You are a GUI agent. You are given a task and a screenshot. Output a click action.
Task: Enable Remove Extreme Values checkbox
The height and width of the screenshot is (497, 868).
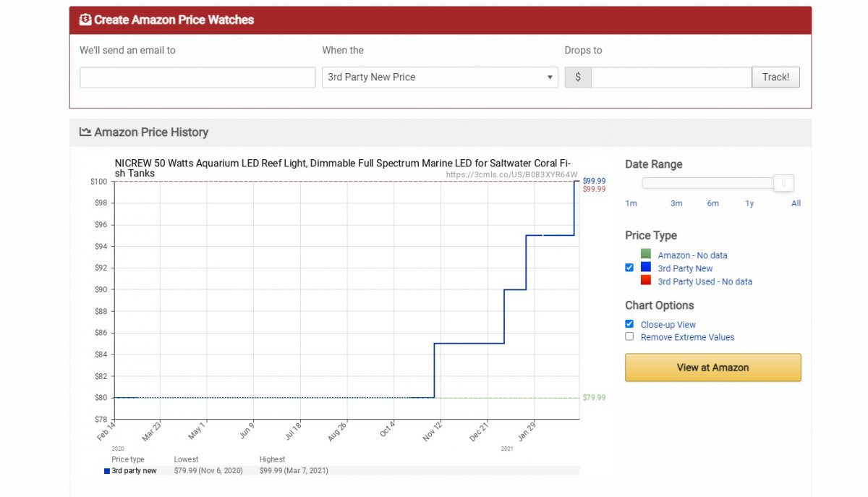629,336
